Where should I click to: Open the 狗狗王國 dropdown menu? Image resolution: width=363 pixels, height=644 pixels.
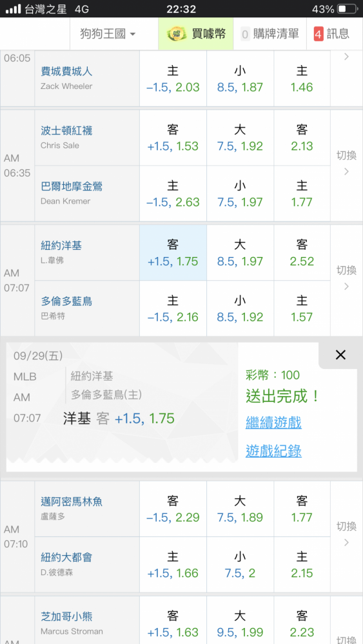pyautogui.click(x=108, y=33)
